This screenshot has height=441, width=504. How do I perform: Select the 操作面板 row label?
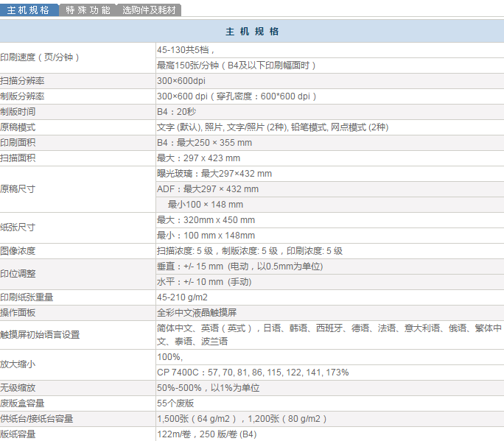coord(18,312)
